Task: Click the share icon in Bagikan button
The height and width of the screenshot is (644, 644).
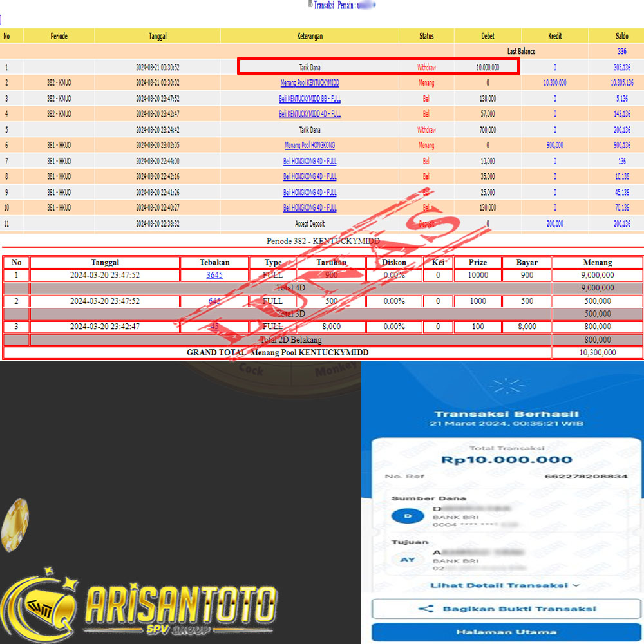Action: pyautogui.click(x=426, y=609)
